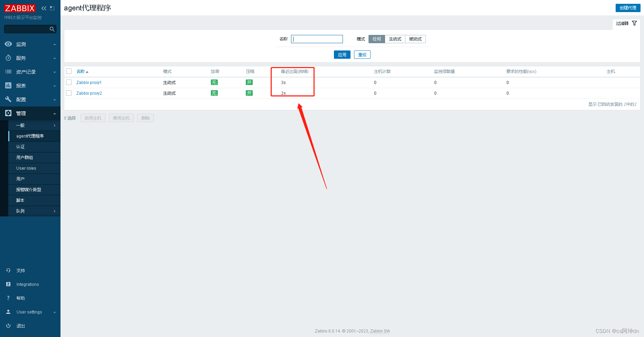Click the chart icon for 报表
This screenshot has height=337, width=644.
tap(8, 85)
